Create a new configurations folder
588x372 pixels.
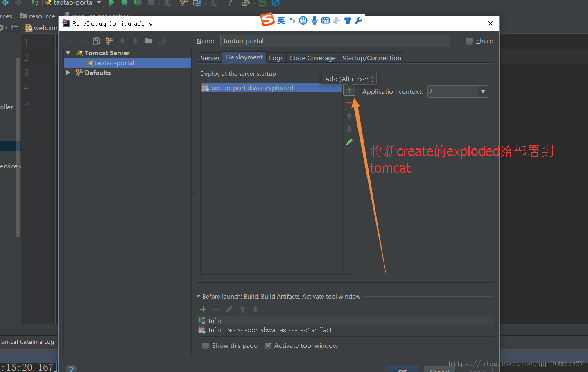click(x=149, y=41)
